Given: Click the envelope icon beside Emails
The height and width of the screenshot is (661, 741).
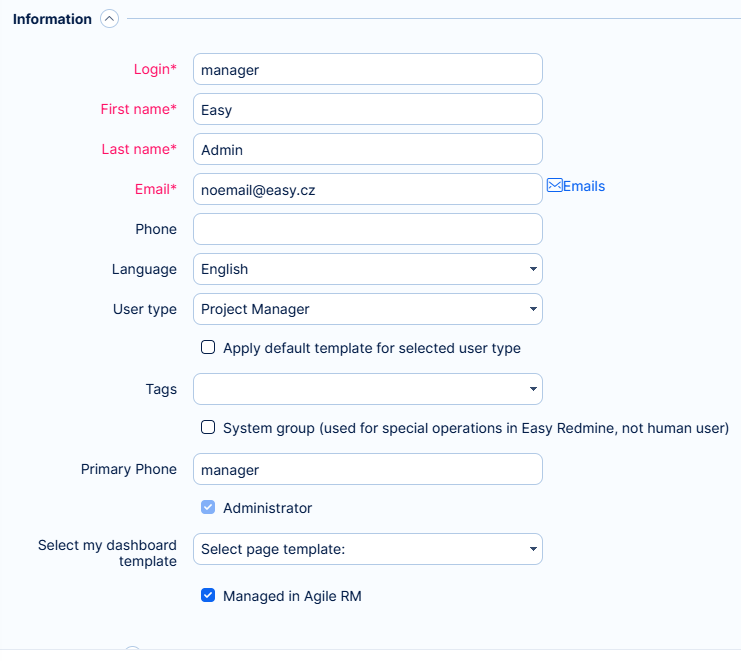Looking at the screenshot, I should click(x=554, y=186).
